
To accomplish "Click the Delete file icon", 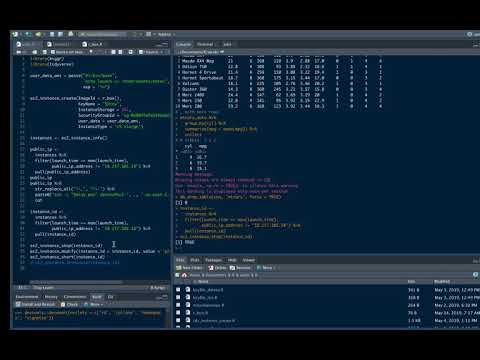I will [x=211, y=268].
